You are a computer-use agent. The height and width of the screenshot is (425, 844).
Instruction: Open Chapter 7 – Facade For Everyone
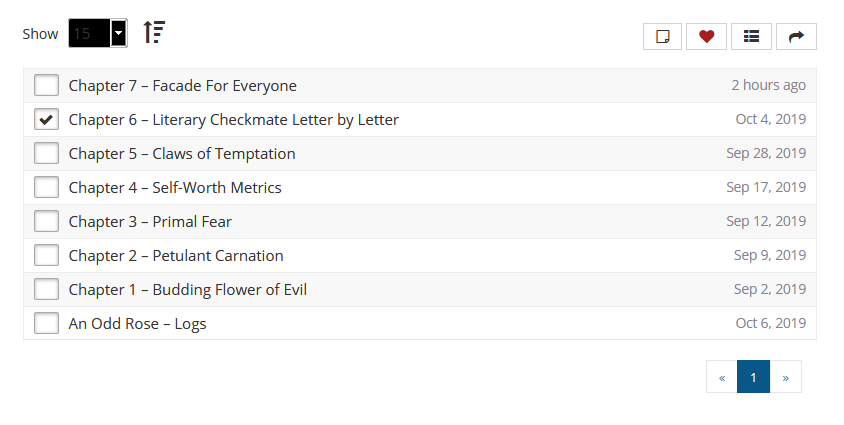click(182, 86)
